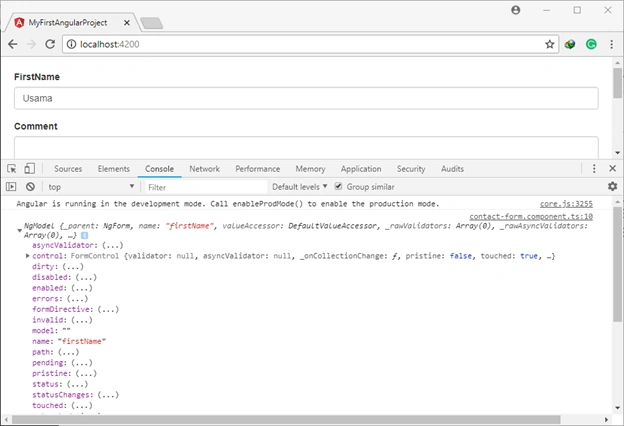Screen dimensions: 624x426
Task: Close the DevTools panel
Action: click(612, 168)
